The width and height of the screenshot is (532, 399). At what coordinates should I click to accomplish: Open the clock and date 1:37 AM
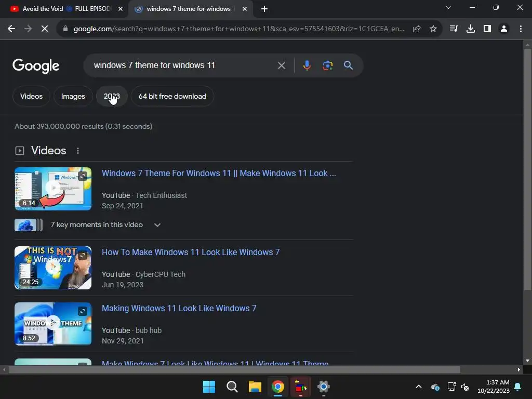[494, 387]
